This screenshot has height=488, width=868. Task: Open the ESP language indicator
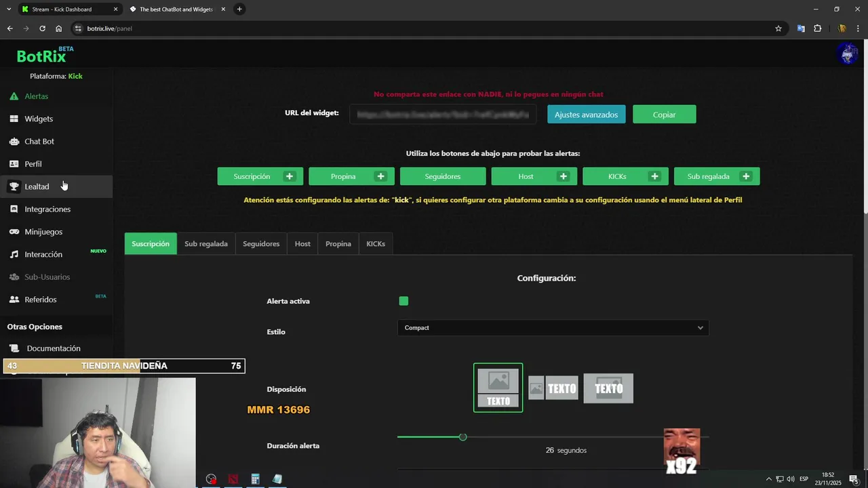(x=804, y=479)
